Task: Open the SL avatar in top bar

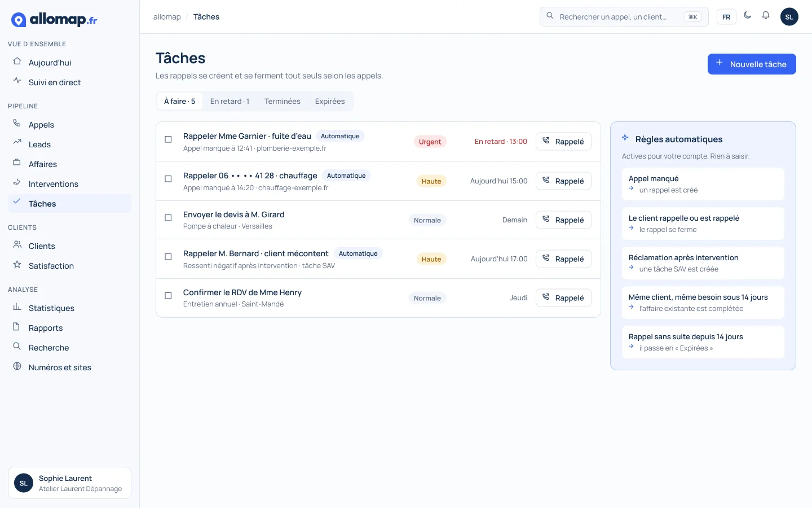Action: (x=789, y=17)
